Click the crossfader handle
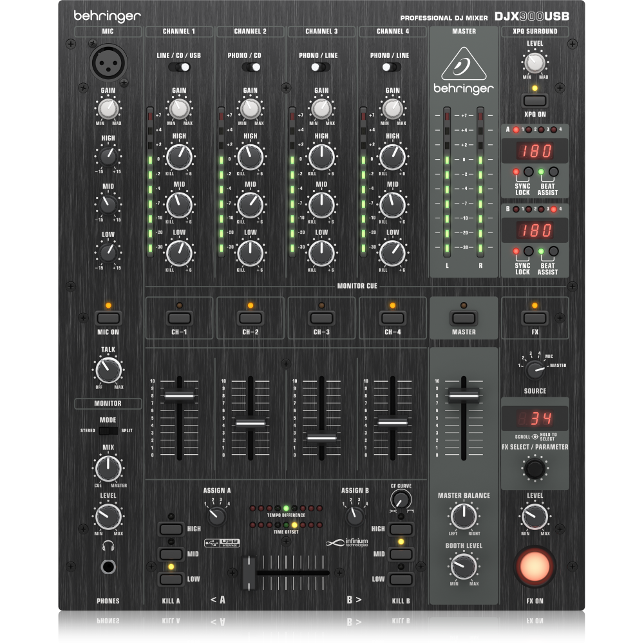This screenshot has width=644, height=644. click(249, 573)
